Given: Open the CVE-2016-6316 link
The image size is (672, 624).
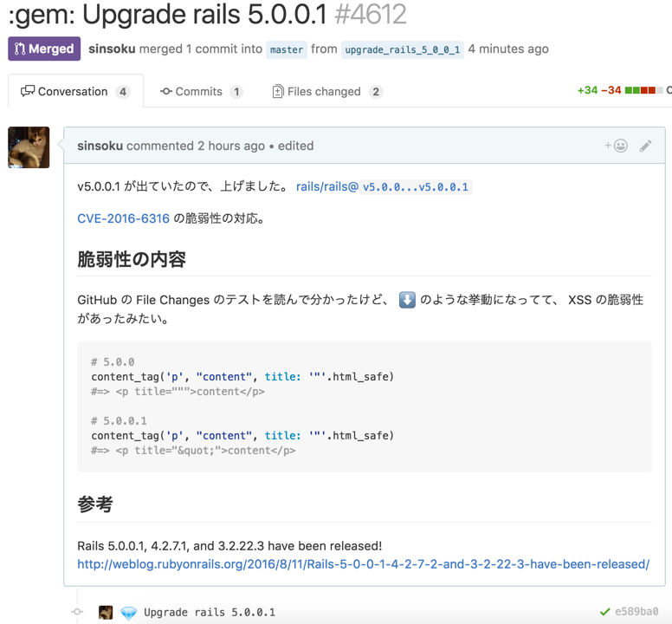Looking at the screenshot, I should [124, 218].
